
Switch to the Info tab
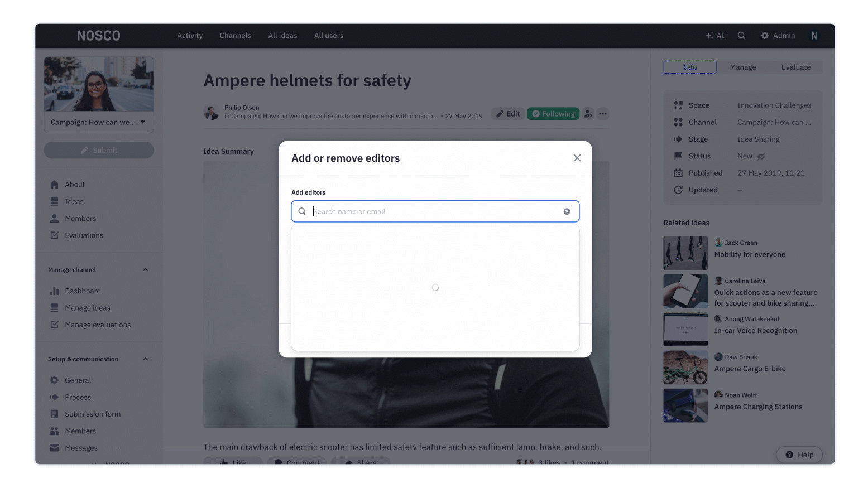690,67
